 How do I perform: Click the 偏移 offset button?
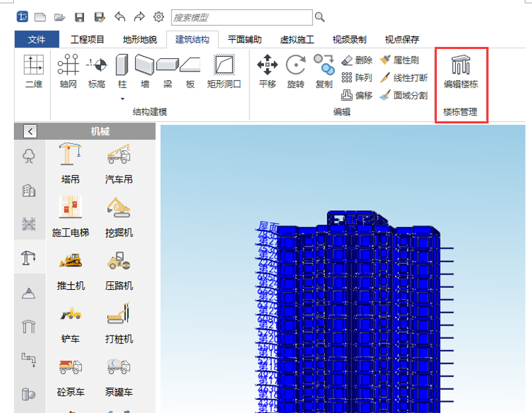pyautogui.click(x=357, y=95)
